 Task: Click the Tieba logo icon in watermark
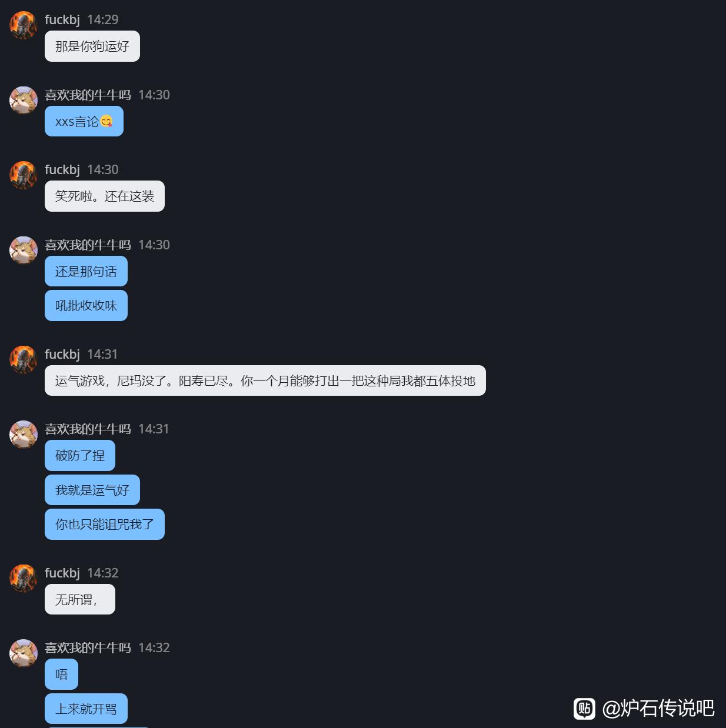click(584, 709)
